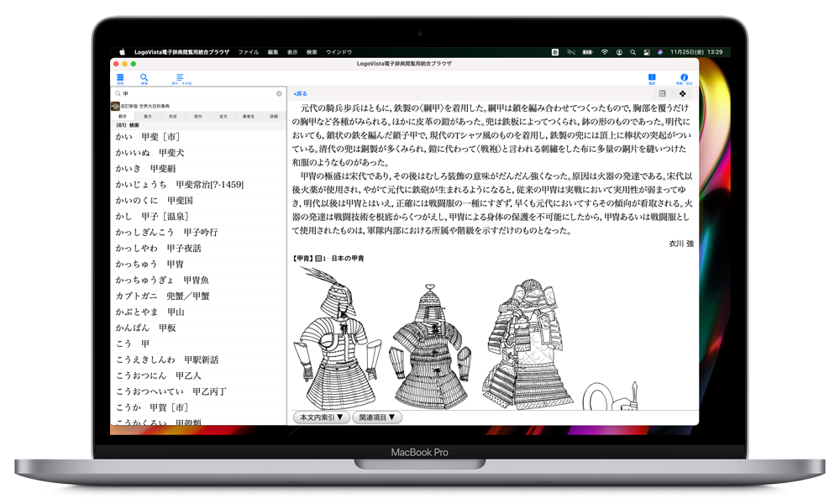Open the 索引・その他 index toolbar icon

click(x=181, y=79)
